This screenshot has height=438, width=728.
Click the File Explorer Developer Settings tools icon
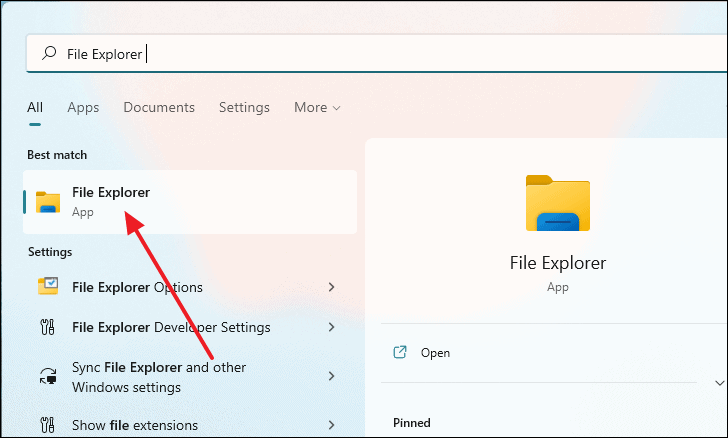point(47,327)
